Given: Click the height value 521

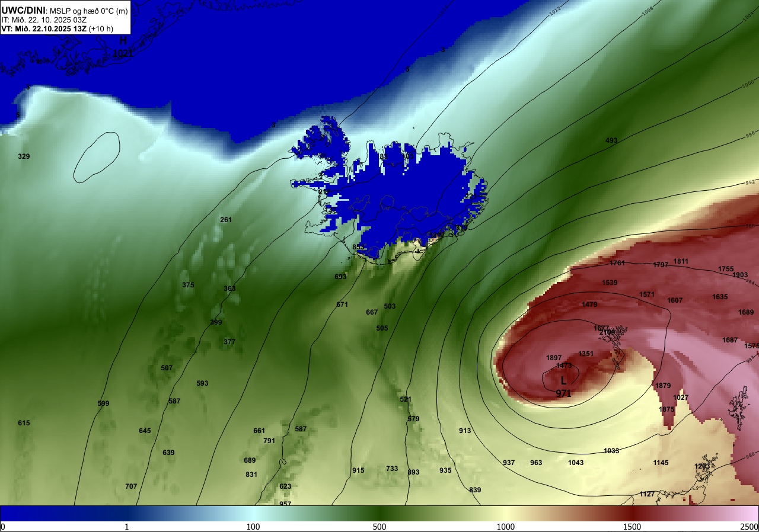Looking at the screenshot, I should [406, 399].
